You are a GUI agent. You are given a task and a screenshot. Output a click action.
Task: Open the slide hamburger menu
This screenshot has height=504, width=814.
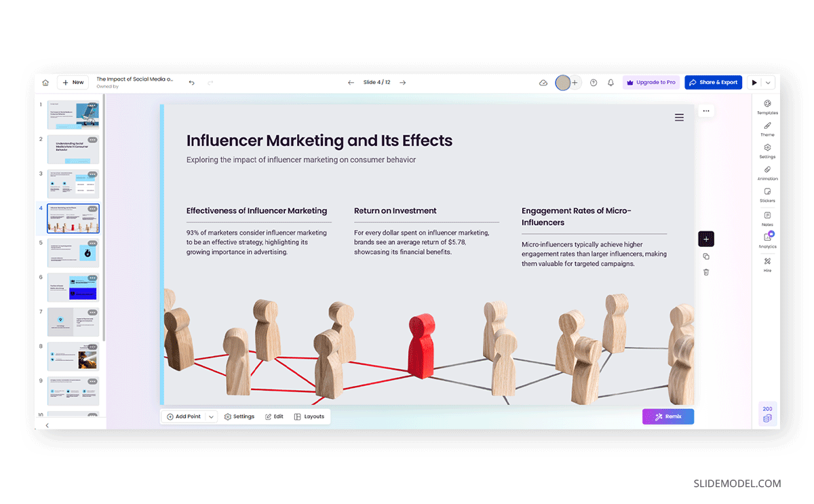tap(679, 117)
